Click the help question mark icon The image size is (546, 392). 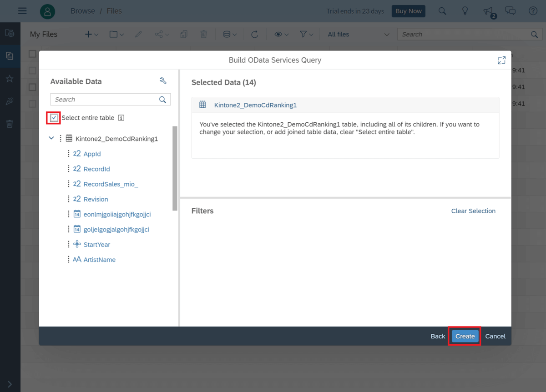(x=533, y=11)
